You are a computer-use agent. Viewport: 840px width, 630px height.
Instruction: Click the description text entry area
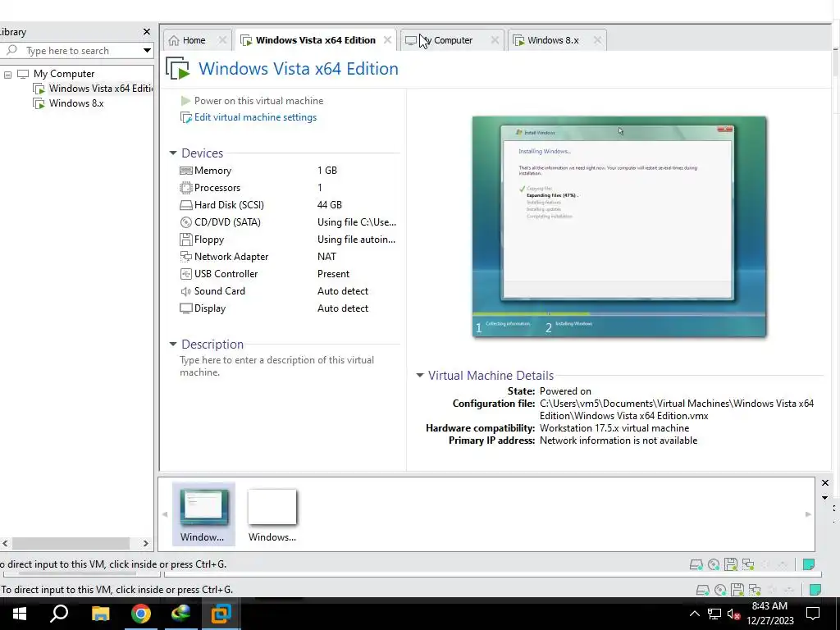click(277, 367)
